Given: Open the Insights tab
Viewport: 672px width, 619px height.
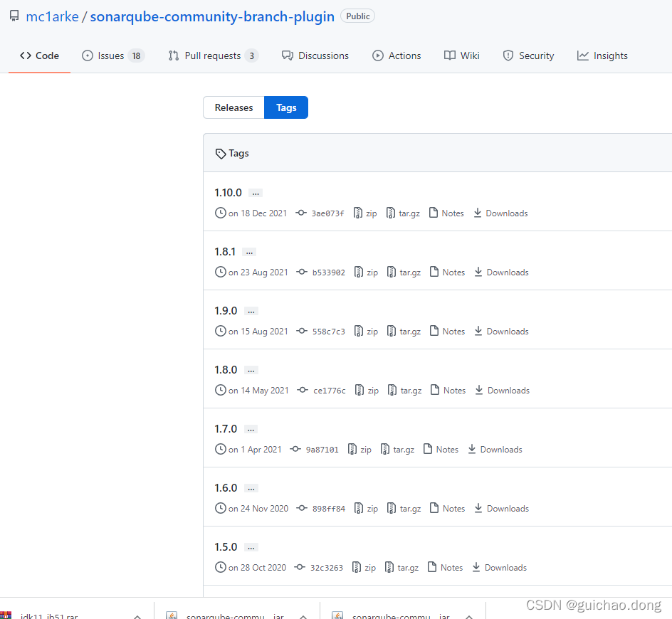Looking at the screenshot, I should (602, 55).
